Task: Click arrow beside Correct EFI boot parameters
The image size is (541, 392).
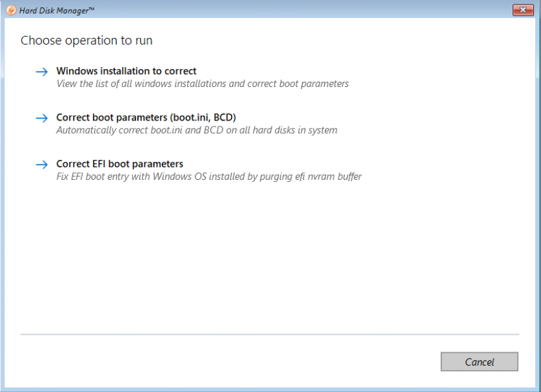Action: pos(42,164)
